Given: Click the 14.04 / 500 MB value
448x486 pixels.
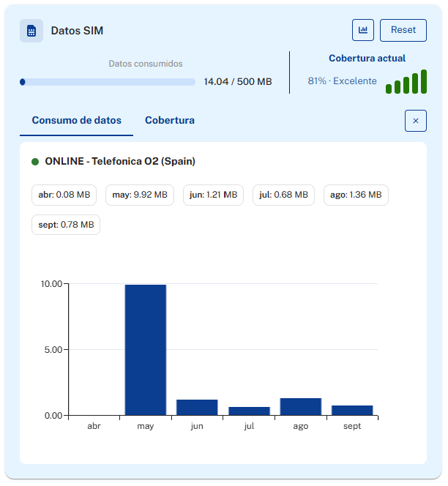Looking at the screenshot, I should (x=238, y=82).
